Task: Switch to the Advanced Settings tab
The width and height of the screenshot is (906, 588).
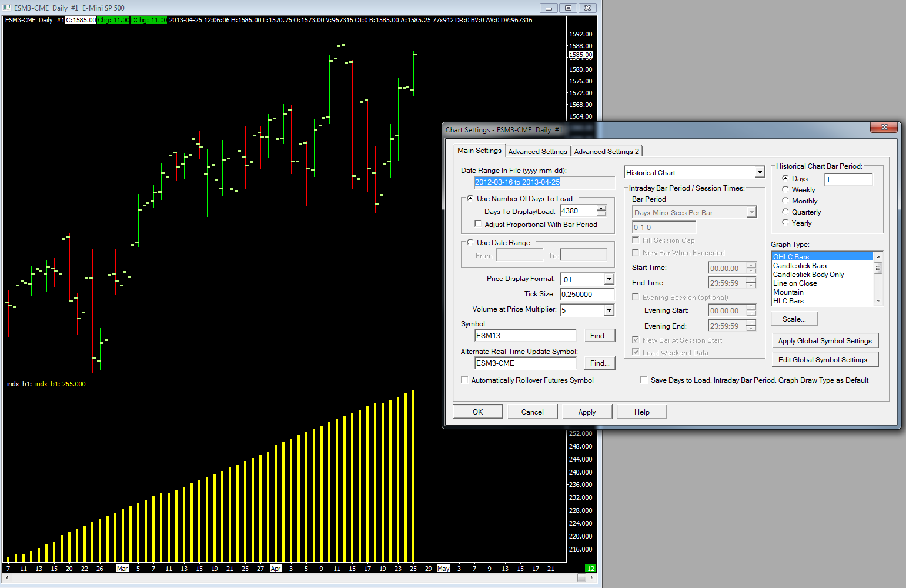Action: pyautogui.click(x=537, y=152)
